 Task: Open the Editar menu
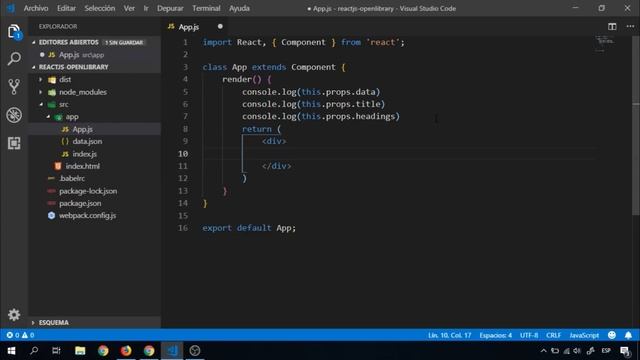pyautogui.click(x=66, y=8)
